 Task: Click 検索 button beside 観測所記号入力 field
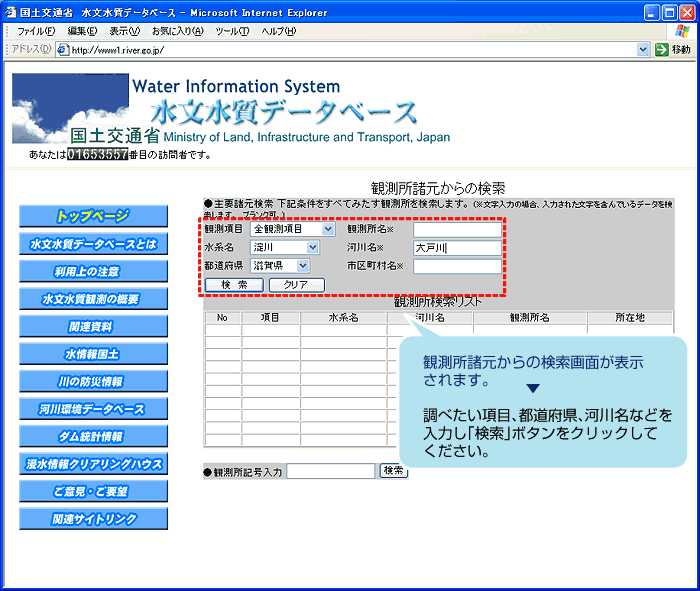pos(393,471)
